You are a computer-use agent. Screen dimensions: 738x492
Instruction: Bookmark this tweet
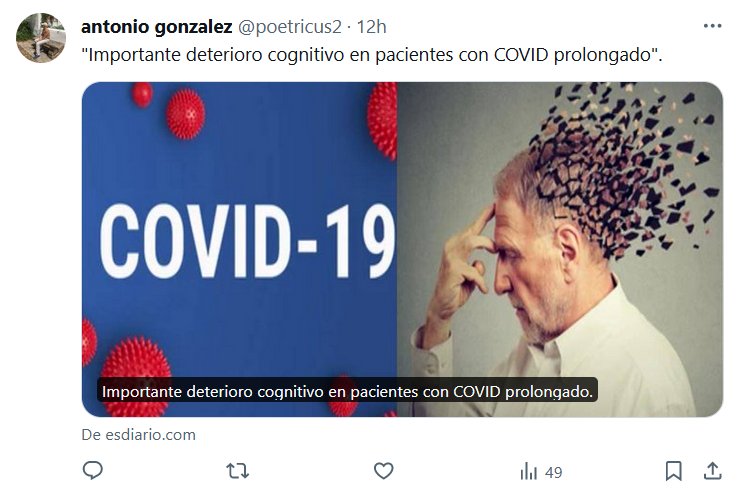674,471
